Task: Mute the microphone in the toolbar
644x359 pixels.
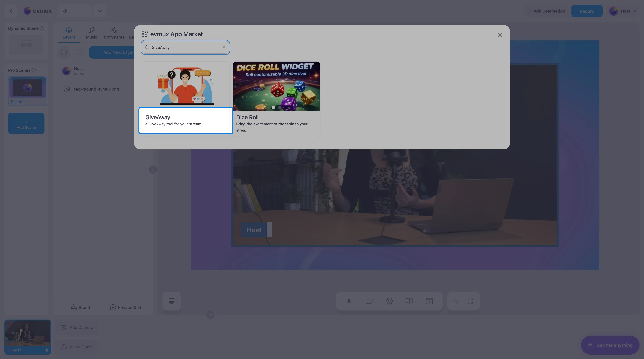Action: (x=349, y=301)
